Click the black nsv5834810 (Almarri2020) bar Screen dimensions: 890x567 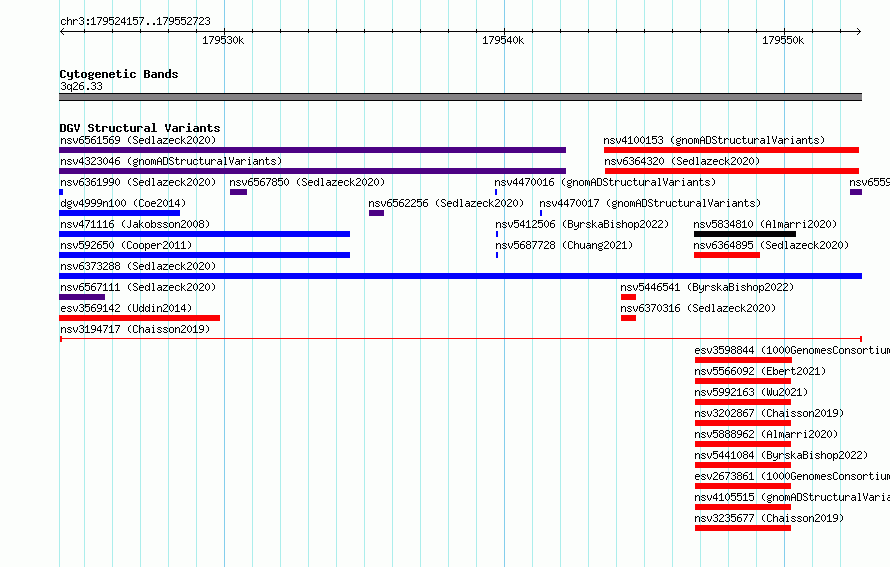click(745, 234)
